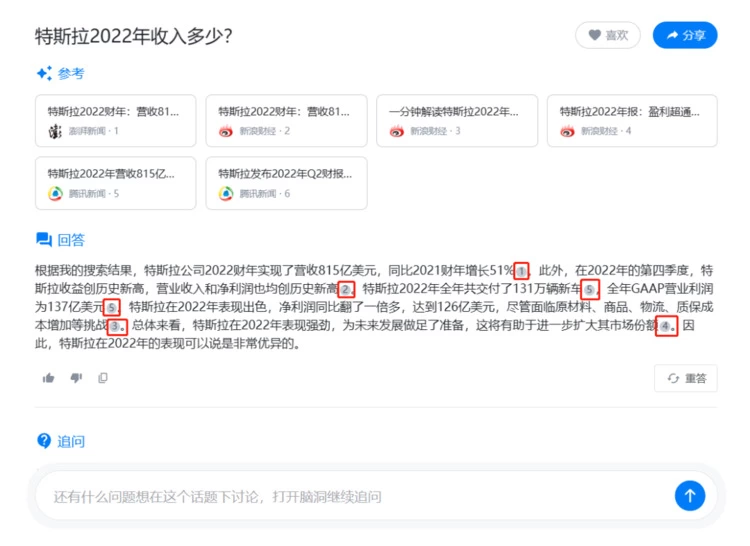Click the thumbs-up icon below the answer
The image size is (750, 546).
point(48,378)
